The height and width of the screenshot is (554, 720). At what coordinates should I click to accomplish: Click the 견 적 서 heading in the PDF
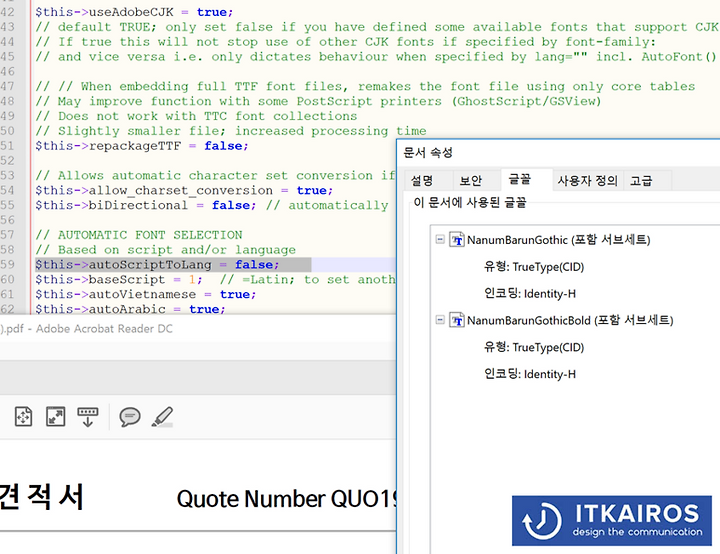[41, 497]
